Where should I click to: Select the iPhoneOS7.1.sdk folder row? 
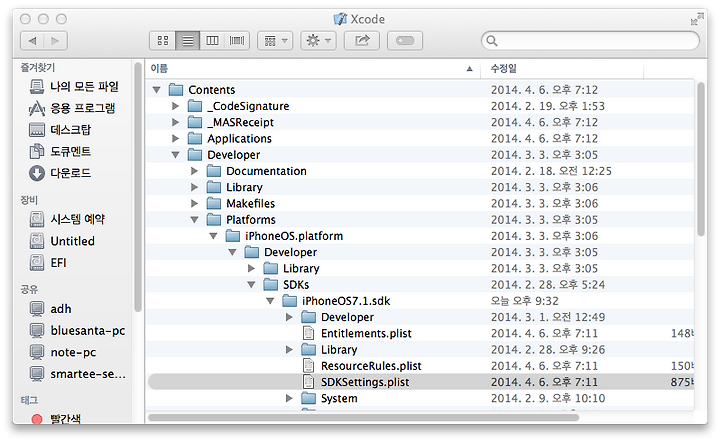[420, 301]
